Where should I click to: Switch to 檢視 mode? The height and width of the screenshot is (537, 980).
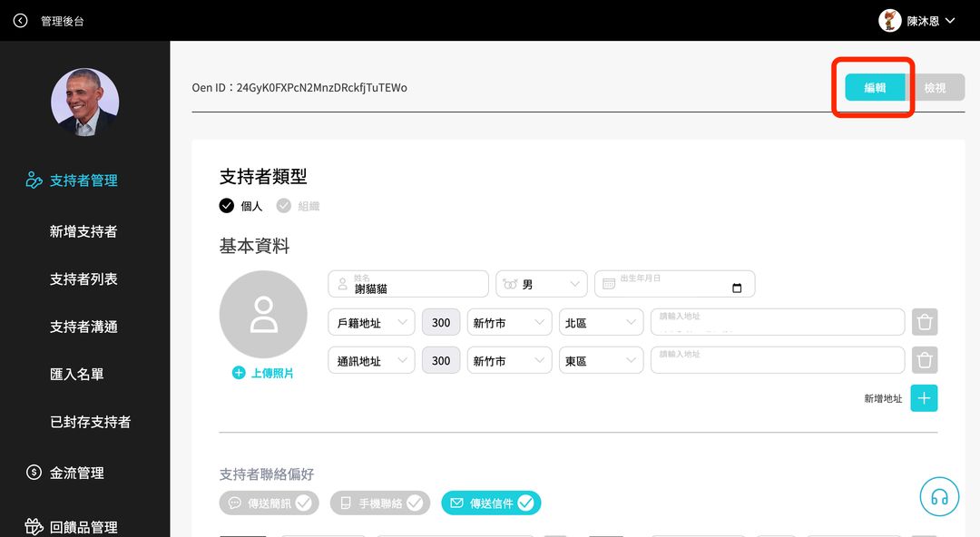pyautogui.click(x=935, y=87)
